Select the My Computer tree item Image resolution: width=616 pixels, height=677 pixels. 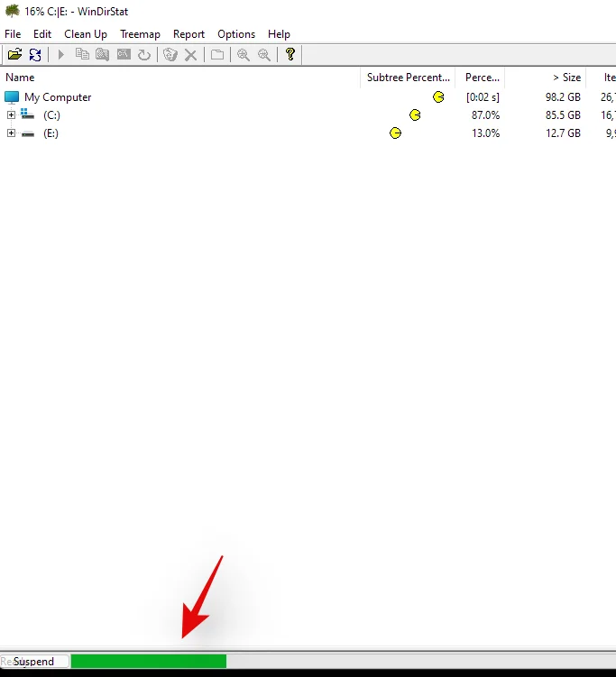point(57,97)
